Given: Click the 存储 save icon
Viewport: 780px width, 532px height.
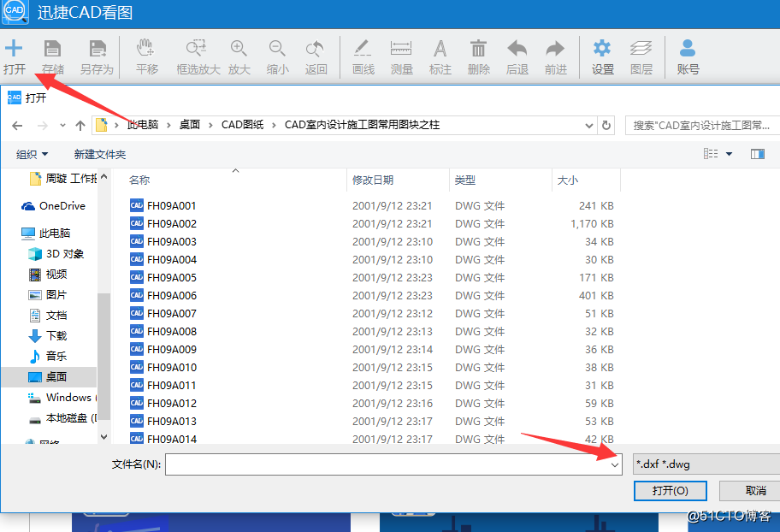Looking at the screenshot, I should point(52,49).
